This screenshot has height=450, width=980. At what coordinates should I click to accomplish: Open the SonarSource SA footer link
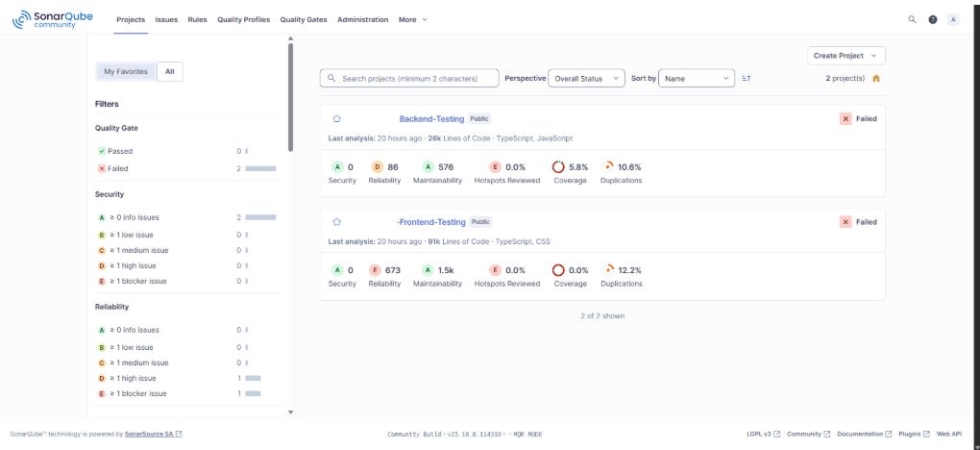coord(149,434)
